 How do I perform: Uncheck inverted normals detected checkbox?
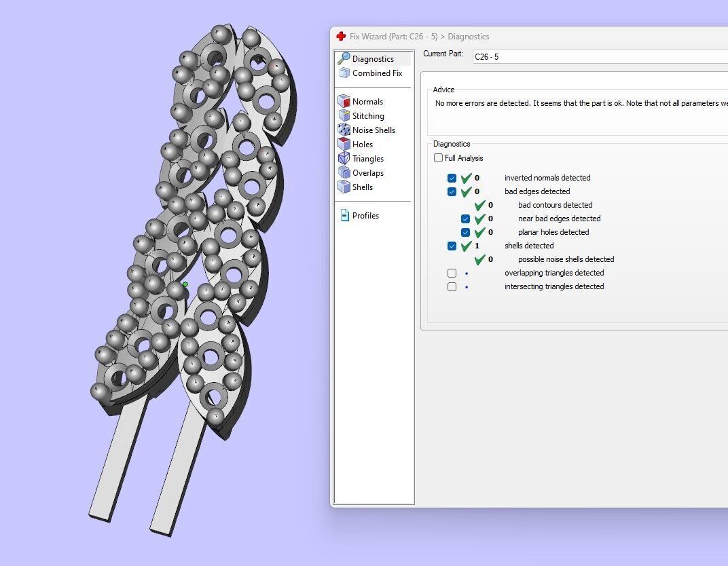(452, 178)
